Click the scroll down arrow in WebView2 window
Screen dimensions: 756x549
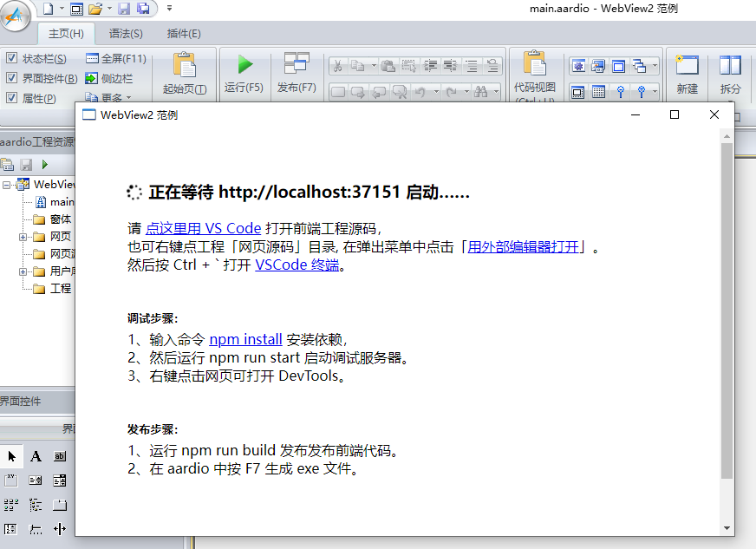tap(727, 528)
